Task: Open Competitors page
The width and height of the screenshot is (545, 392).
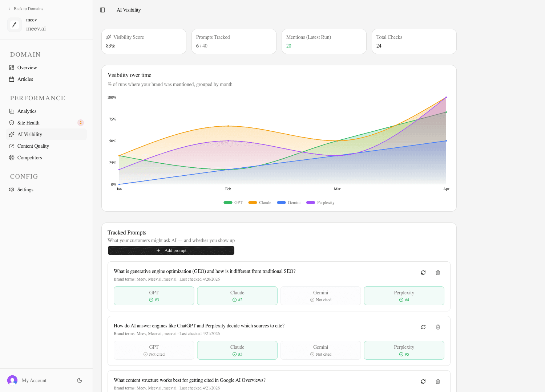Action: point(47,158)
